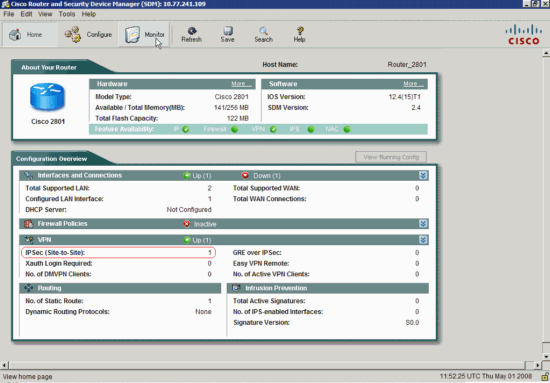Switch to Configure mode
Image resolution: width=550 pixels, height=383 pixels.
88,35
